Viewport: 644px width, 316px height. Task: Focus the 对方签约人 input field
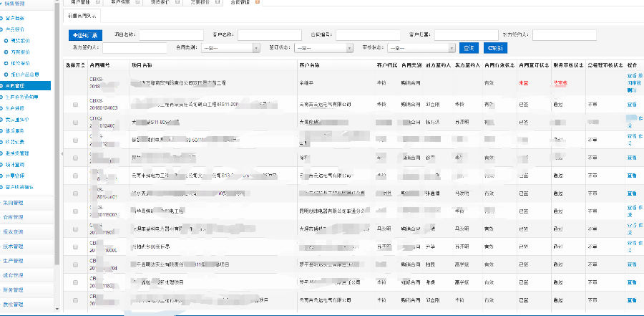click(x=565, y=35)
